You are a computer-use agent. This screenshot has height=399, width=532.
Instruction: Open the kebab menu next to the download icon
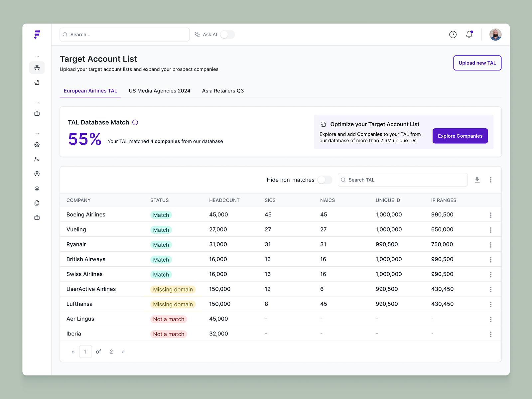tap(491, 180)
